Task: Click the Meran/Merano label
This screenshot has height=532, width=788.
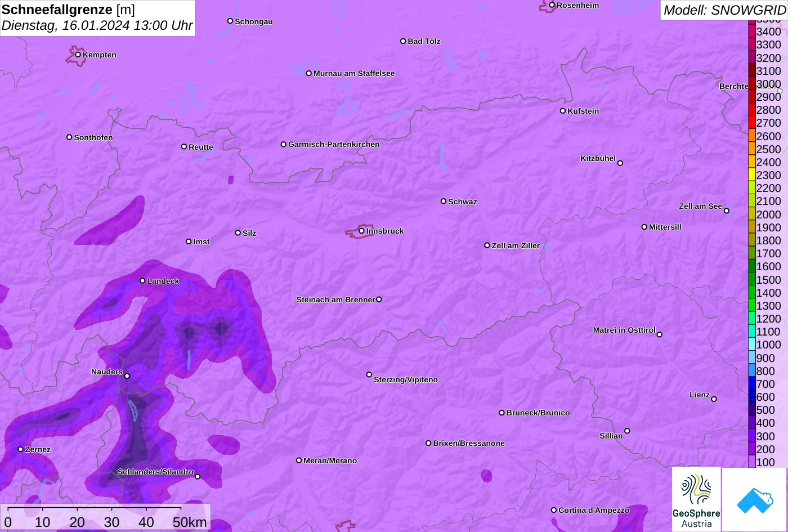Action: (x=330, y=461)
